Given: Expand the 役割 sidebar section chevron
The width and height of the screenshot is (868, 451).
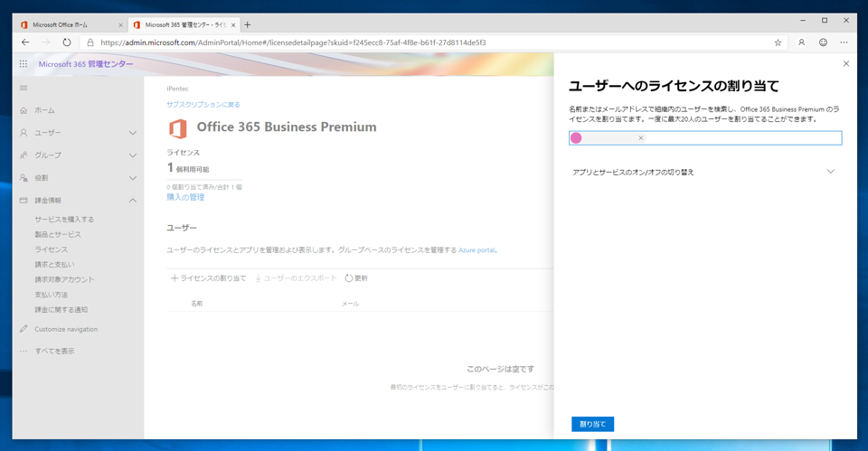Looking at the screenshot, I should point(133,178).
